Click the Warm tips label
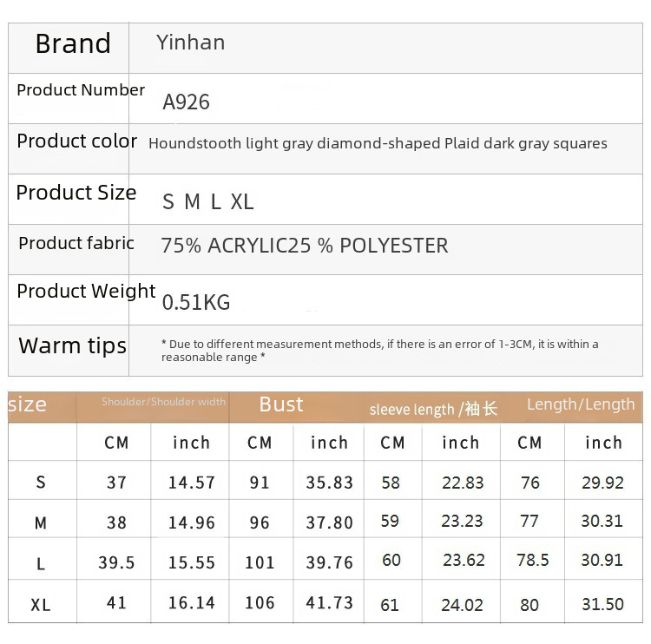 (72, 345)
